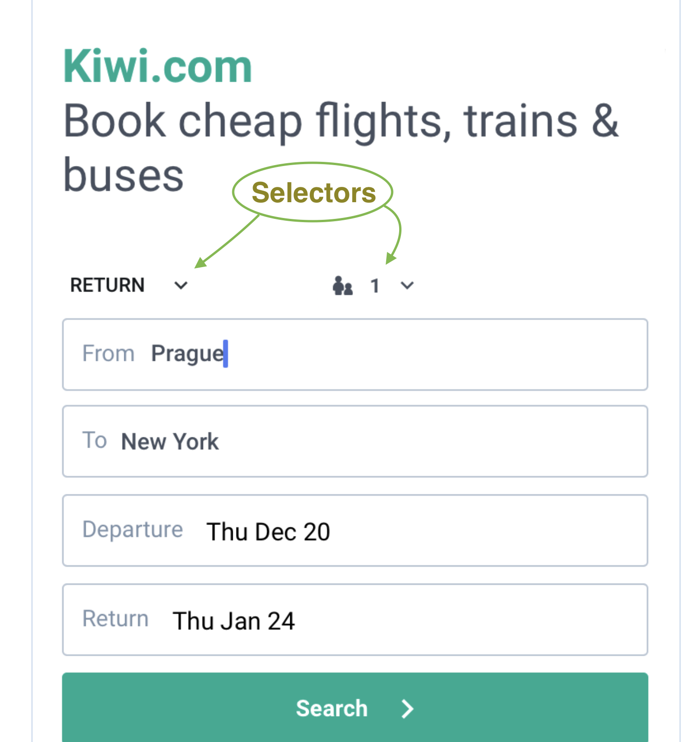Change passenger count from 1
This screenshot has height=742, width=700.
[375, 286]
